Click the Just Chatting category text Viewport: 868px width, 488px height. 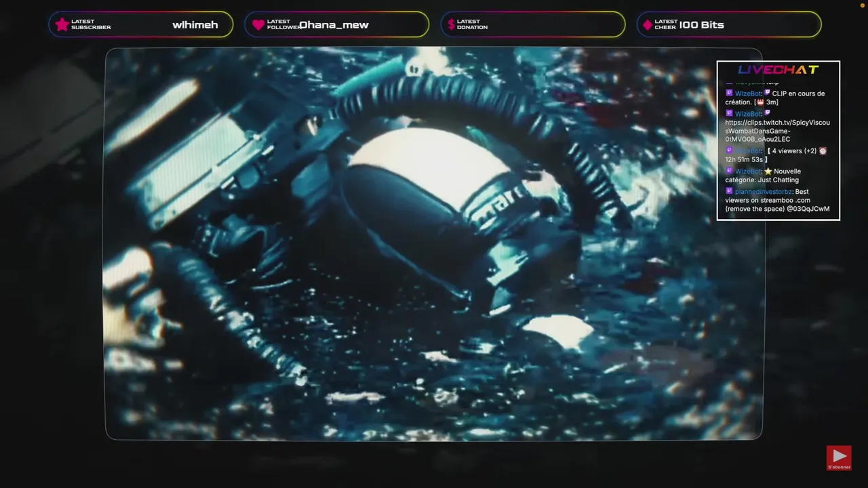778,180
